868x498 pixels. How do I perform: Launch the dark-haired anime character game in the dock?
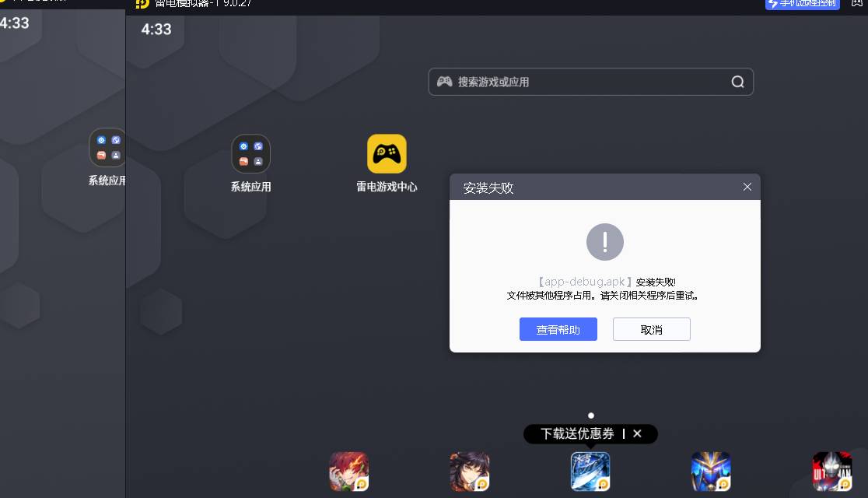[x=469, y=472]
